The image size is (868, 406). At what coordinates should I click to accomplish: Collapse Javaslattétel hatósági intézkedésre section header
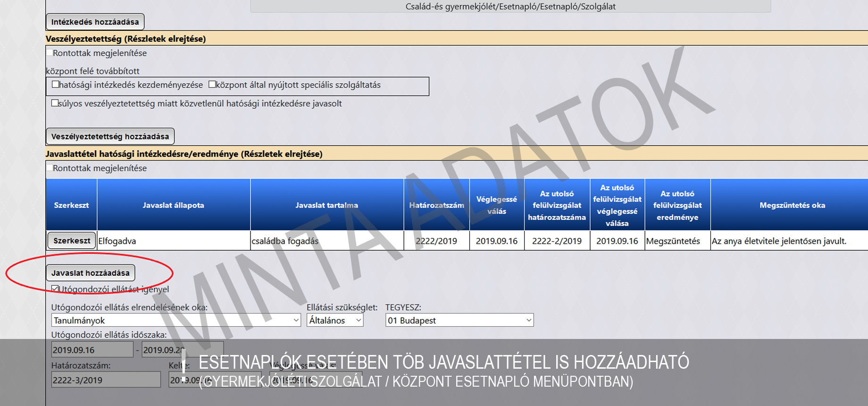tap(184, 154)
